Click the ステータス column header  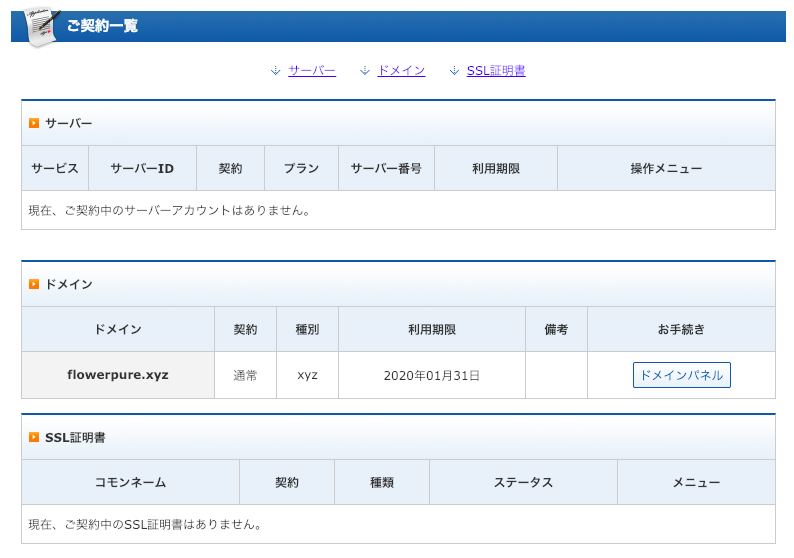(x=524, y=482)
